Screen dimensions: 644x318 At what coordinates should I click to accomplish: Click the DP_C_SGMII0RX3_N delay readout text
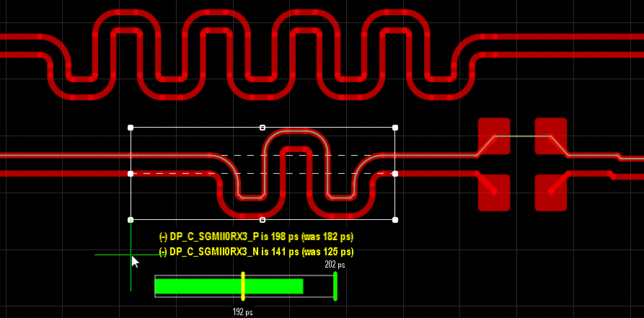point(256,252)
